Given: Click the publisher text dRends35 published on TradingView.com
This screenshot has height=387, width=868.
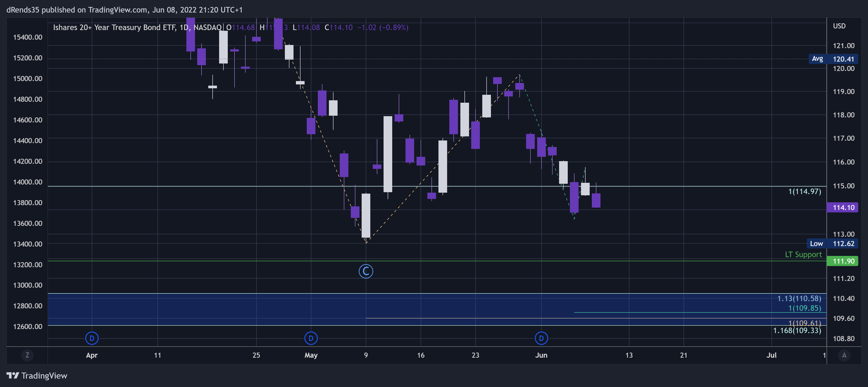Looking at the screenshot, I should (x=77, y=10).
